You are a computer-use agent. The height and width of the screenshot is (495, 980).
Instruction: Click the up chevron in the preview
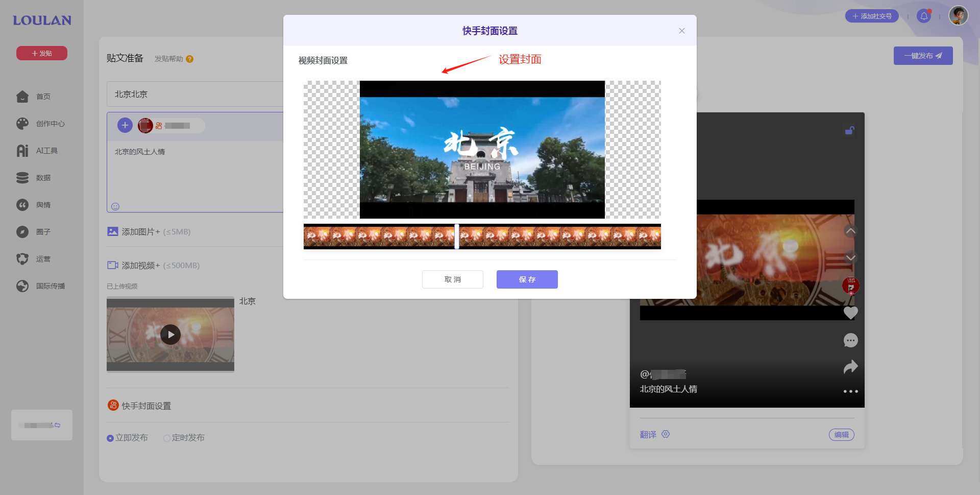click(x=850, y=231)
